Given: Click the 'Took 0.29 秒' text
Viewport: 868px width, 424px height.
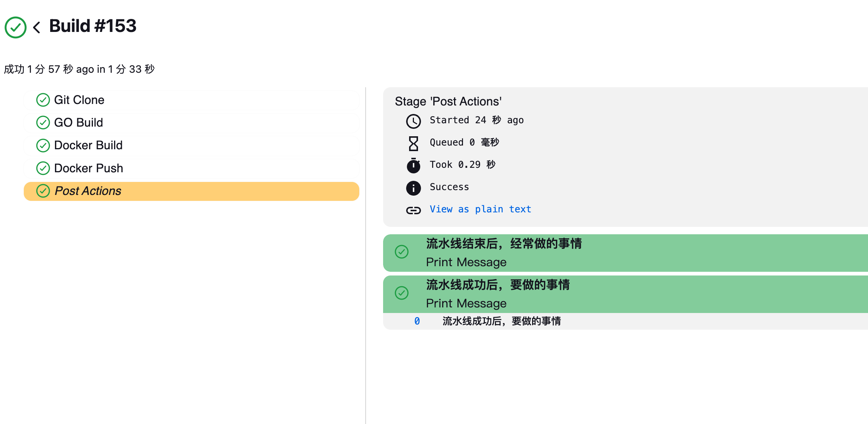Looking at the screenshot, I should click(x=463, y=165).
